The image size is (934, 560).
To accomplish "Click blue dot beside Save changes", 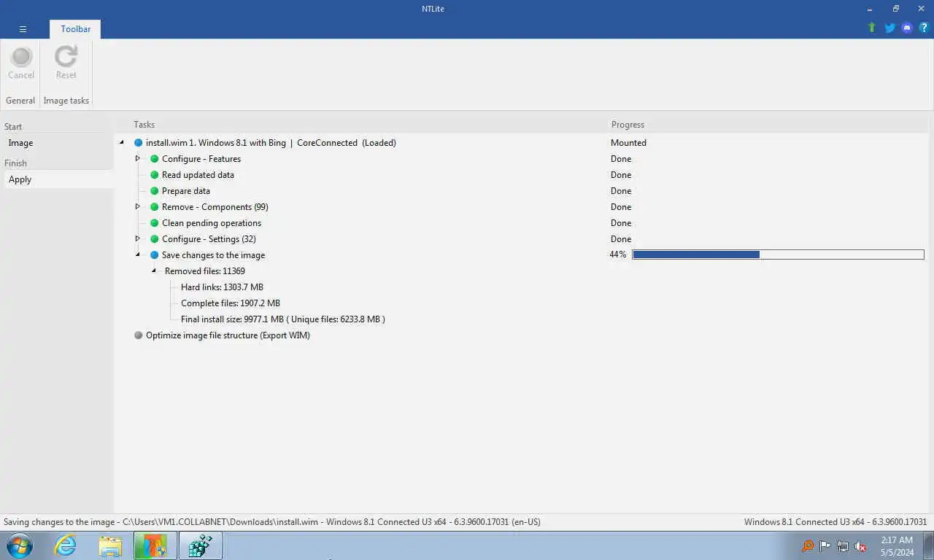I will point(154,255).
